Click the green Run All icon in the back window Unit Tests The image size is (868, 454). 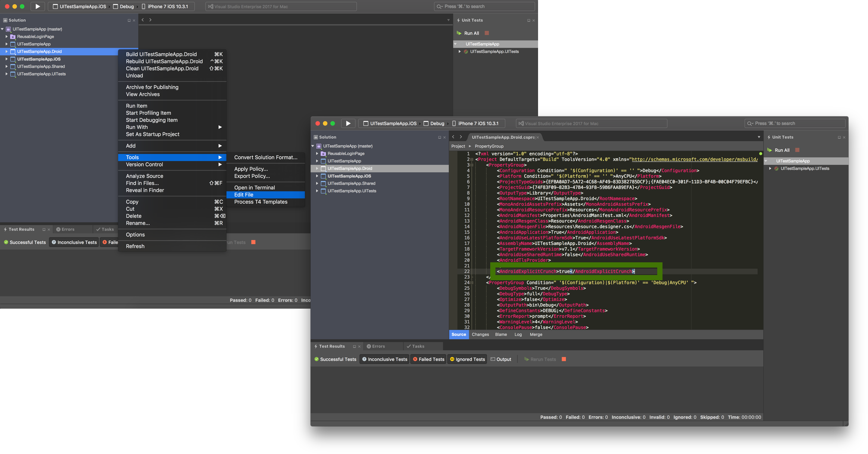[x=459, y=33]
